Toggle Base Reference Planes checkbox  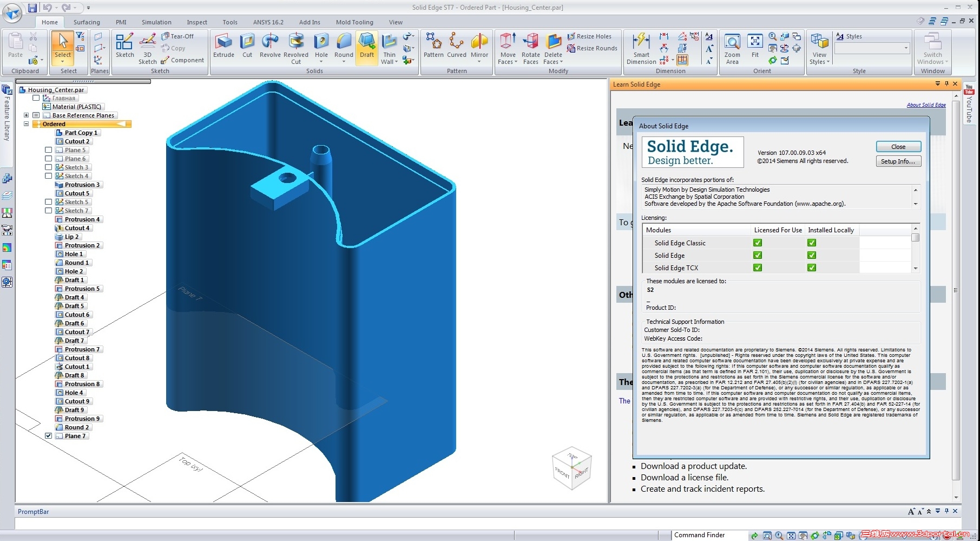point(36,115)
